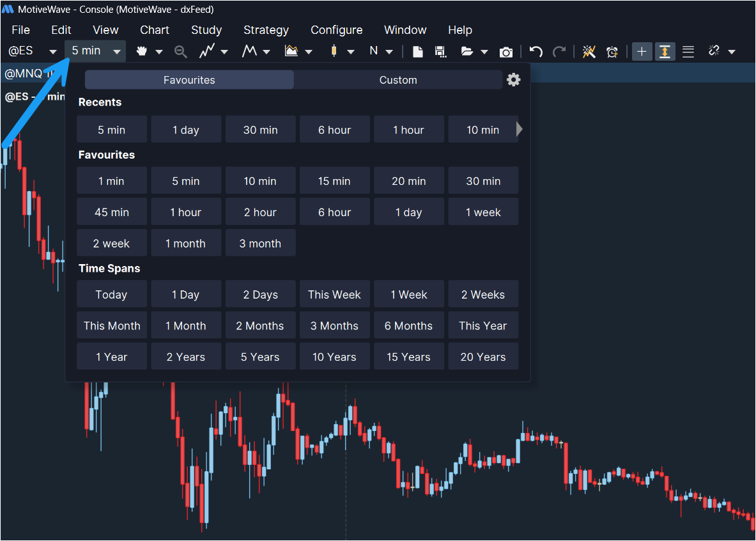The image size is (756, 541).
Task: Switch to the Custom tab
Action: (398, 80)
